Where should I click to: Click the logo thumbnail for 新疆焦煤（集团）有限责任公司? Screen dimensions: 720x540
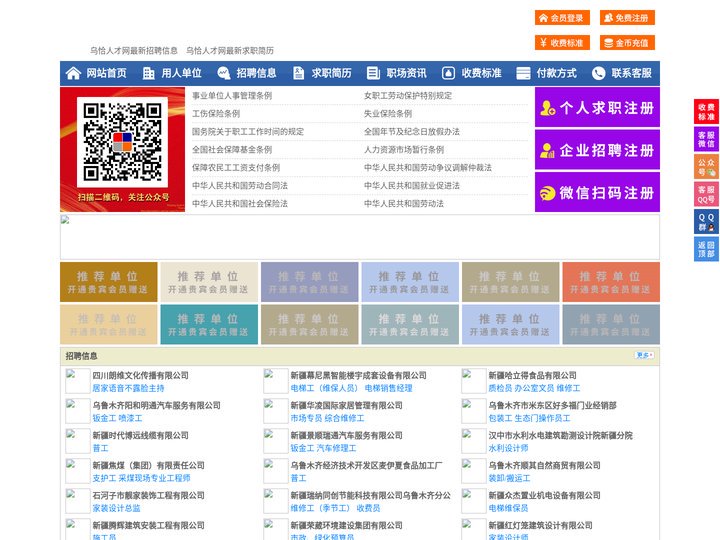point(77,471)
